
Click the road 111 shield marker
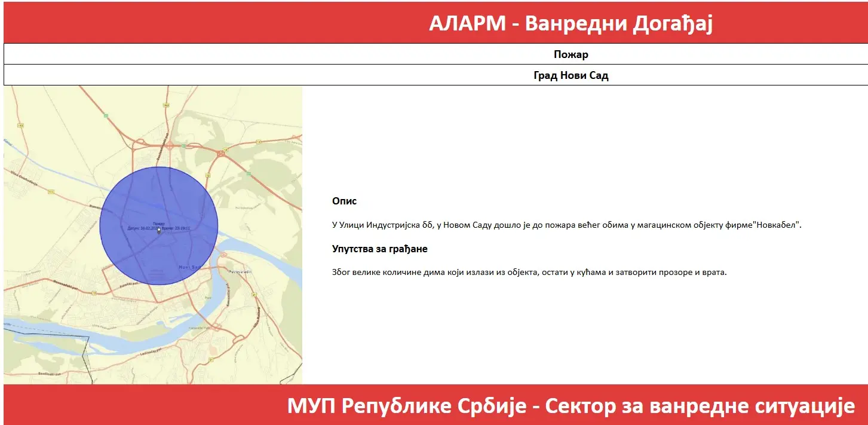[51, 192]
